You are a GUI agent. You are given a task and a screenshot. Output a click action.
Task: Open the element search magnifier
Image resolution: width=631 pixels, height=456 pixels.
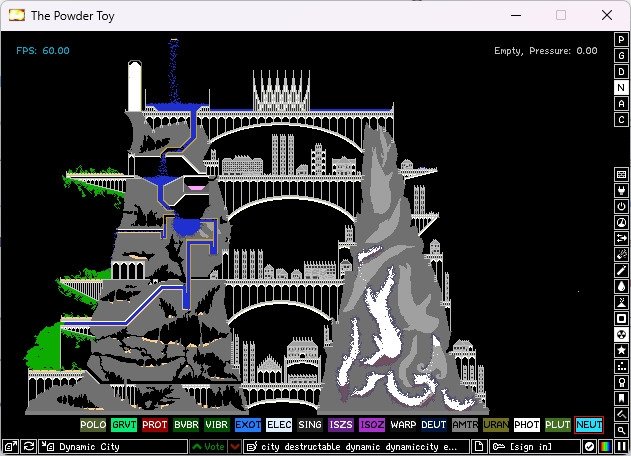click(x=621, y=430)
